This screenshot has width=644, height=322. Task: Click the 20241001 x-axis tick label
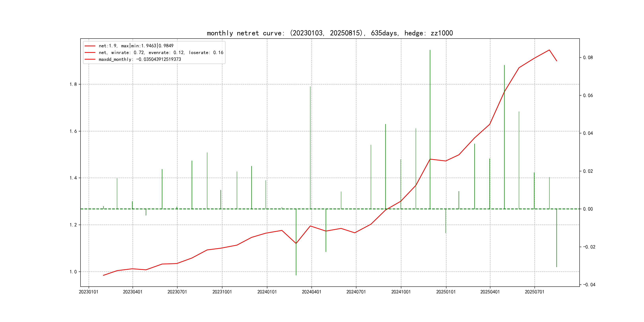click(401, 292)
